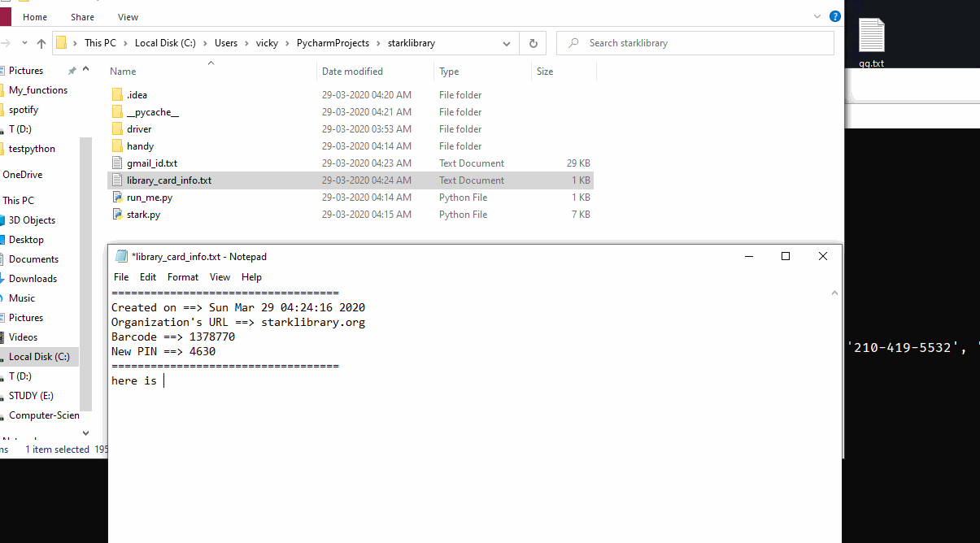Click the Help question mark icon

pyautogui.click(x=834, y=16)
